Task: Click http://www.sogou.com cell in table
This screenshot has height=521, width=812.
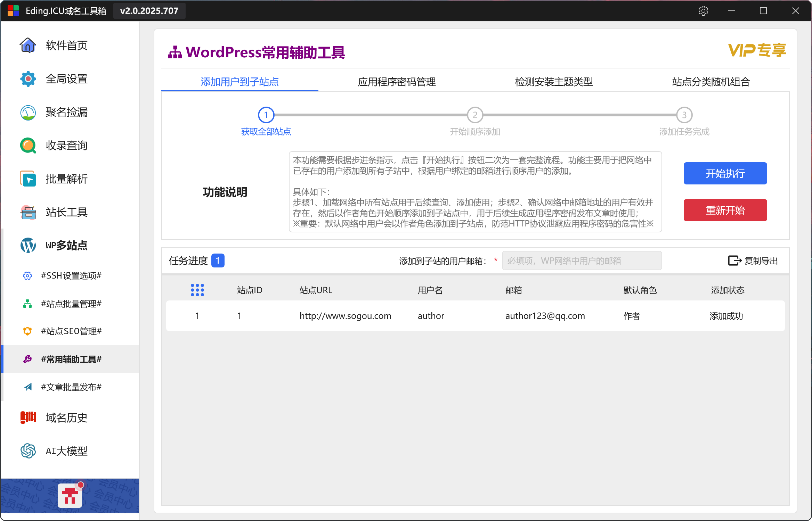Action: pyautogui.click(x=346, y=316)
